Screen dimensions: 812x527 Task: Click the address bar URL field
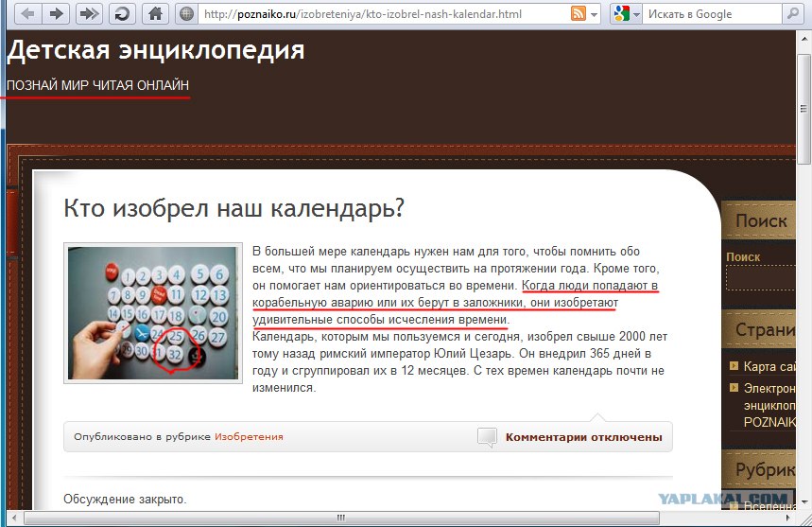click(x=383, y=14)
